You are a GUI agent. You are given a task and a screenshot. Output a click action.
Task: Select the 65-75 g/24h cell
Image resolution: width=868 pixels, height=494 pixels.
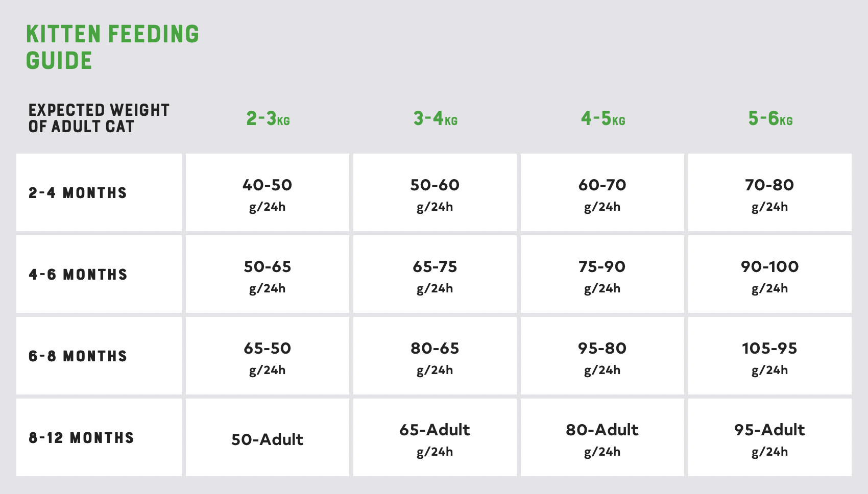[x=435, y=274]
